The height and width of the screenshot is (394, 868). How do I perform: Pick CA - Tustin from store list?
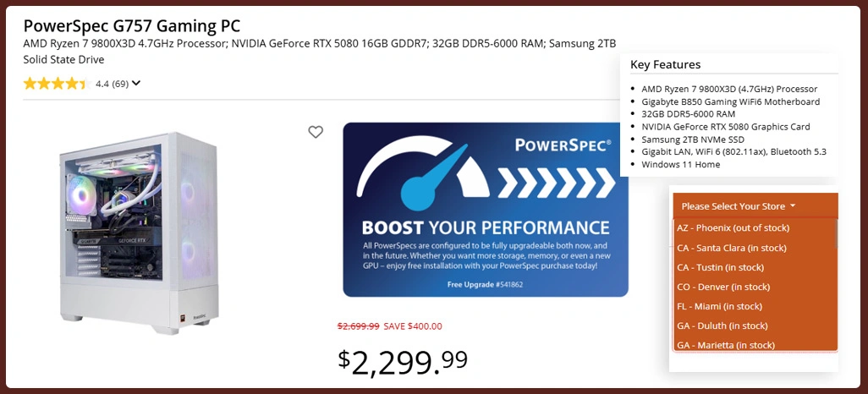[720, 267]
